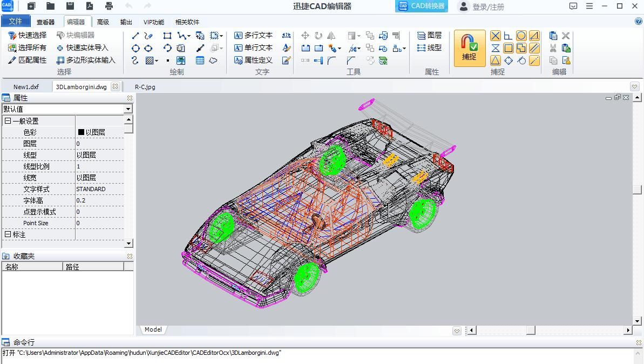This screenshot has height=364, width=644.
Task: Pick the revision cloud tool
Action: [213, 60]
